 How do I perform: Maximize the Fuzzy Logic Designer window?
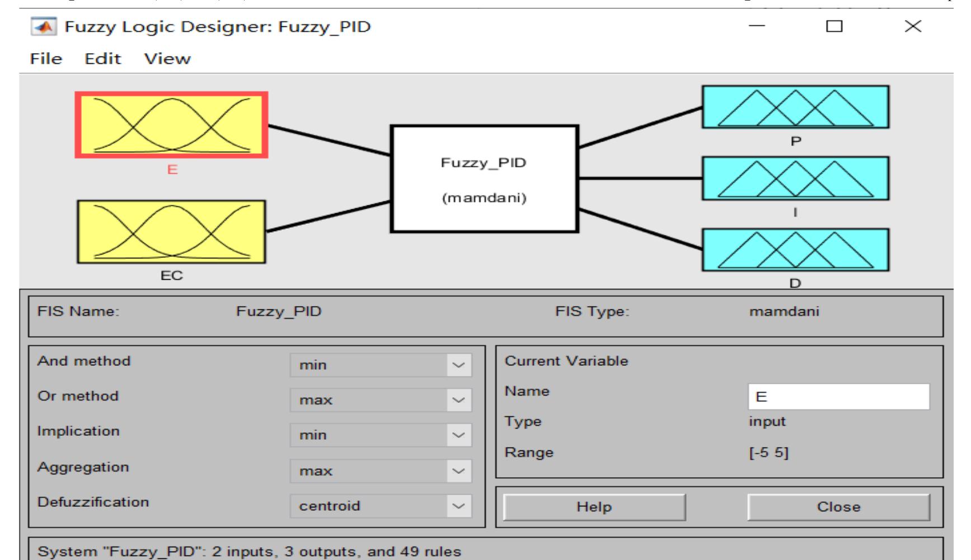coord(834,26)
